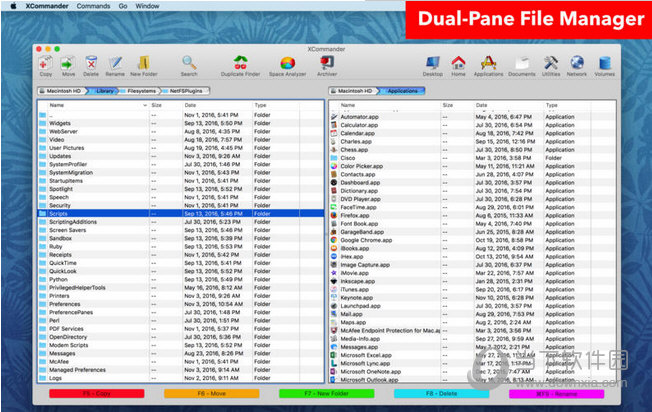
Task: Select the Modem Scripts folder
Action: coord(181,345)
